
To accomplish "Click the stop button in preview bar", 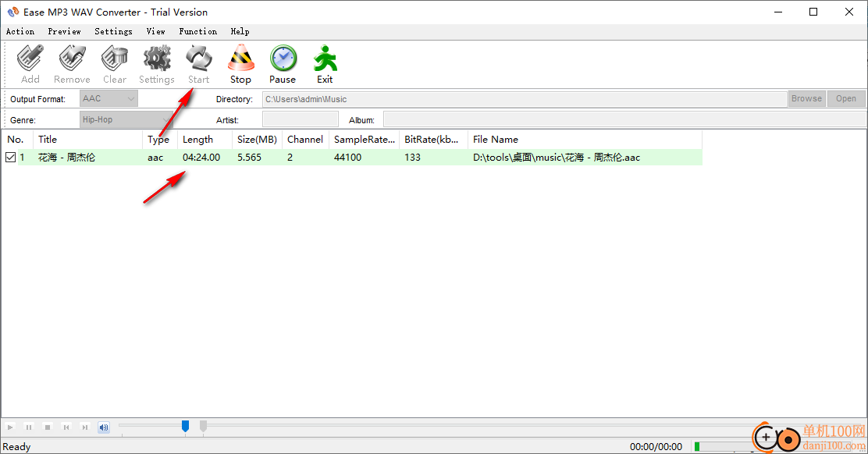I will 48,427.
